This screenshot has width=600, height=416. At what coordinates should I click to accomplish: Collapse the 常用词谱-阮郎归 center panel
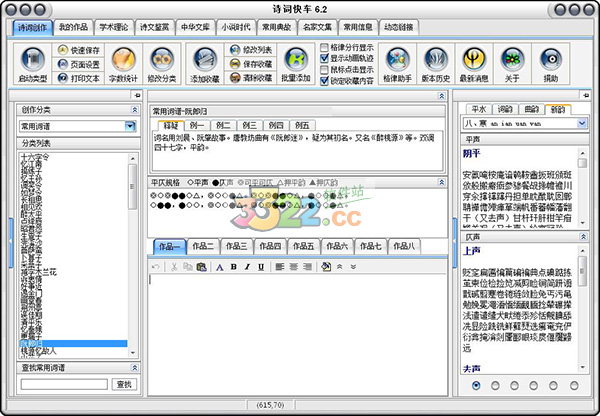coord(441,96)
